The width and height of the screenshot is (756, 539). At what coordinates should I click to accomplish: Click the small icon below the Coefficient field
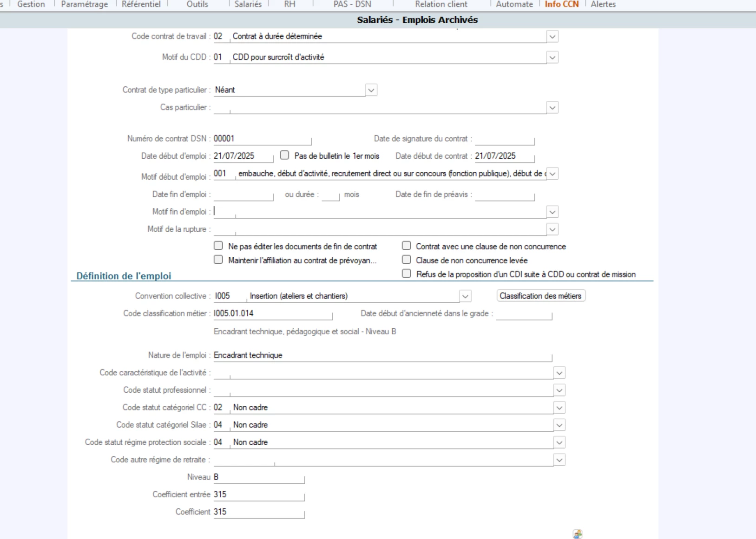click(578, 534)
